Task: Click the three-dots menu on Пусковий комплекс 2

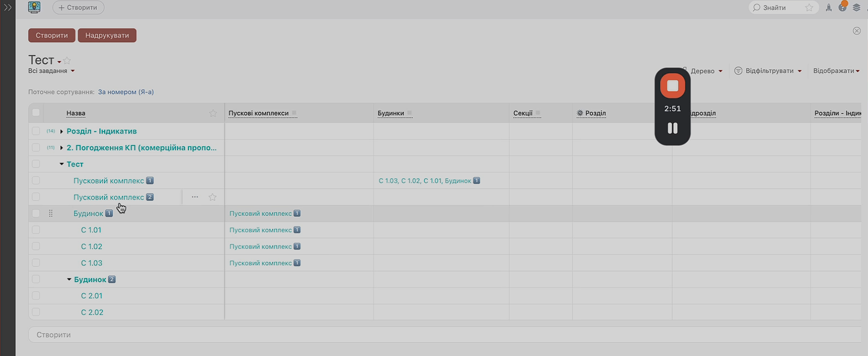Action: click(195, 197)
